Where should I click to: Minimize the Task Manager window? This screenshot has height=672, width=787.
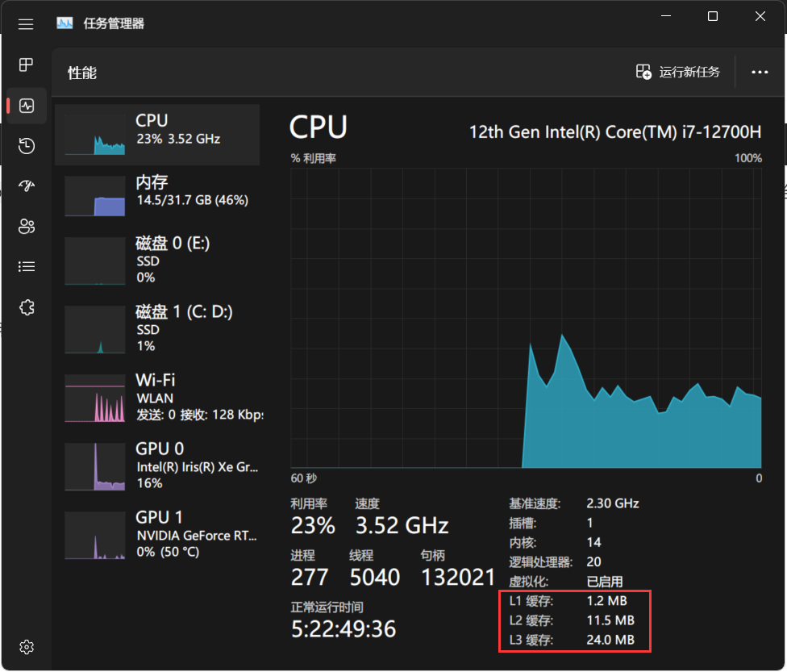pyautogui.click(x=665, y=17)
